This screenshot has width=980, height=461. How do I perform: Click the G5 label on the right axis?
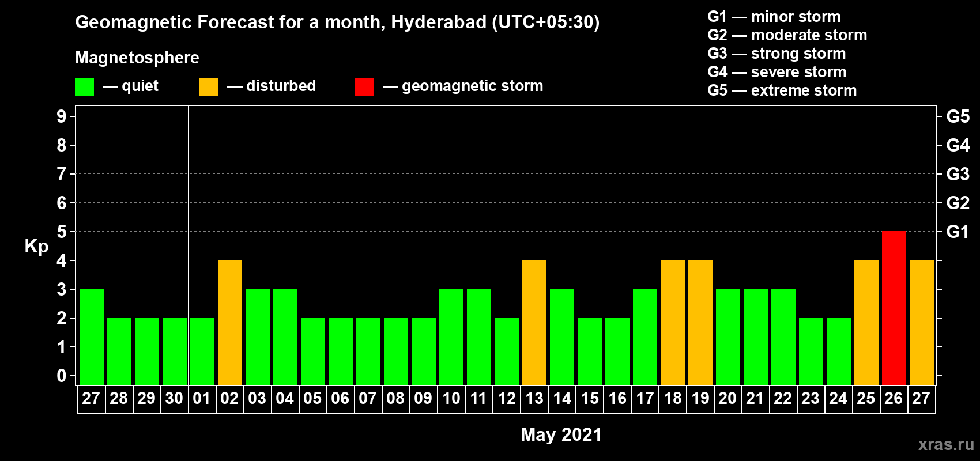click(958, 116)
